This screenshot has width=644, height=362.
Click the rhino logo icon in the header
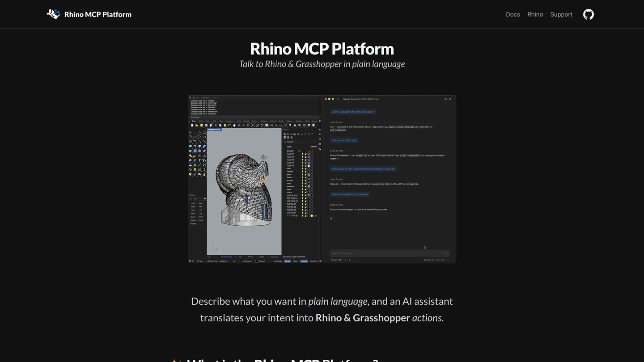point(54,14)
